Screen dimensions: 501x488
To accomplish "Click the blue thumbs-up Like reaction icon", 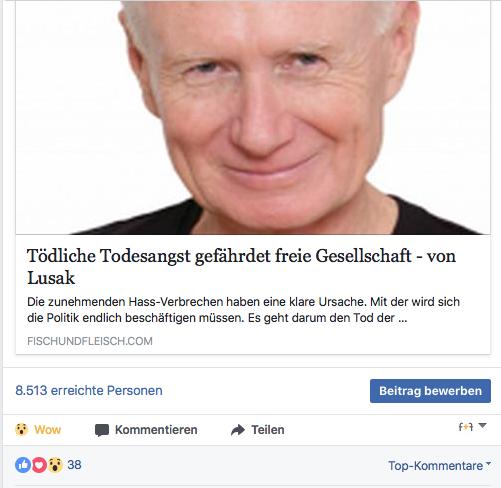I will point(23,465).
